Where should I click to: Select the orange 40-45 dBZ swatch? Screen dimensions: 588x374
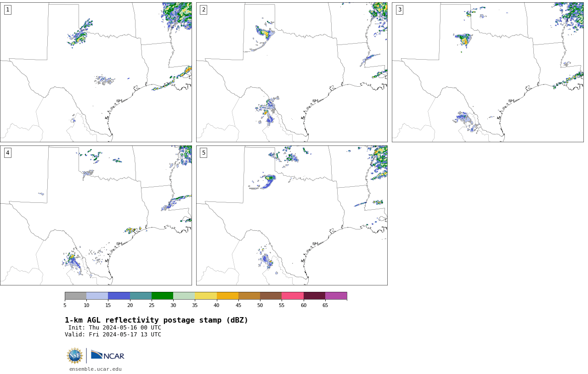(x=227, y=296)
